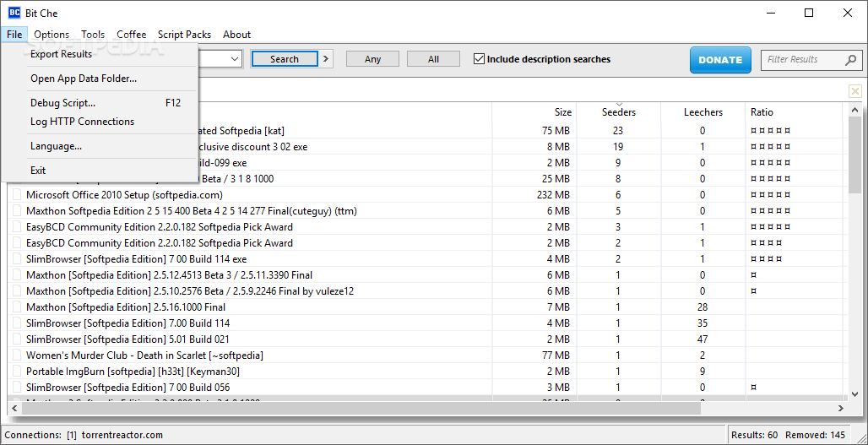868x445 pixels.
Task: Click the 77 MB size cell
Action: tap(556, 355)
